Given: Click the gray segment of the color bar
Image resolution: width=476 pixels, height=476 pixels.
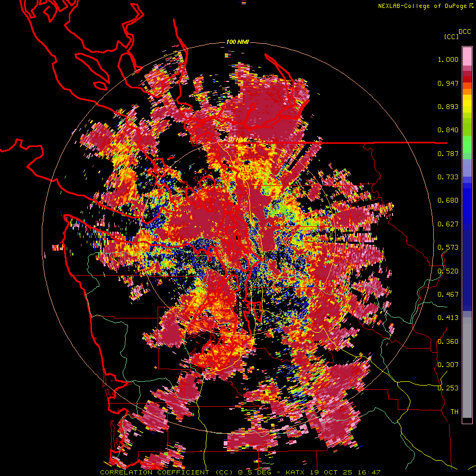Looking at the screenshot, I should pyautogui.click(x=467, y=368).
